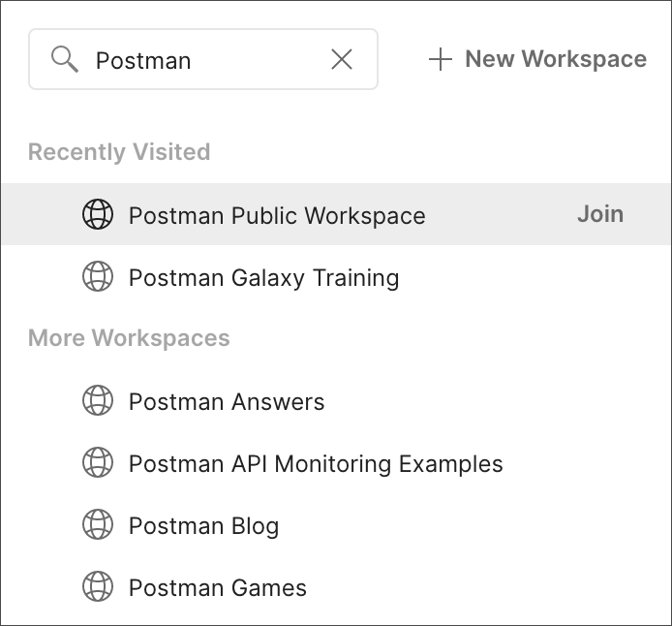672x626 pixels.
Task: Open Postman Public Workspace
Action: [277, 215]
